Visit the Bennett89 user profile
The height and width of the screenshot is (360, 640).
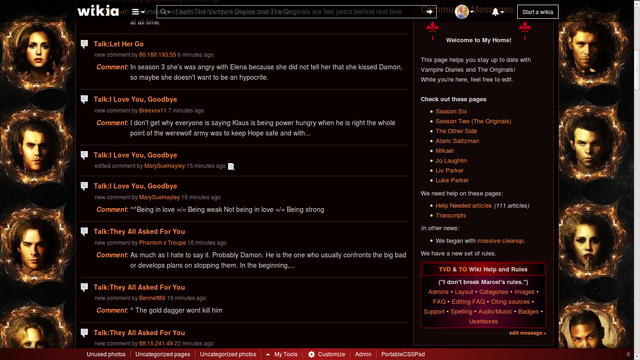(152, 298)
